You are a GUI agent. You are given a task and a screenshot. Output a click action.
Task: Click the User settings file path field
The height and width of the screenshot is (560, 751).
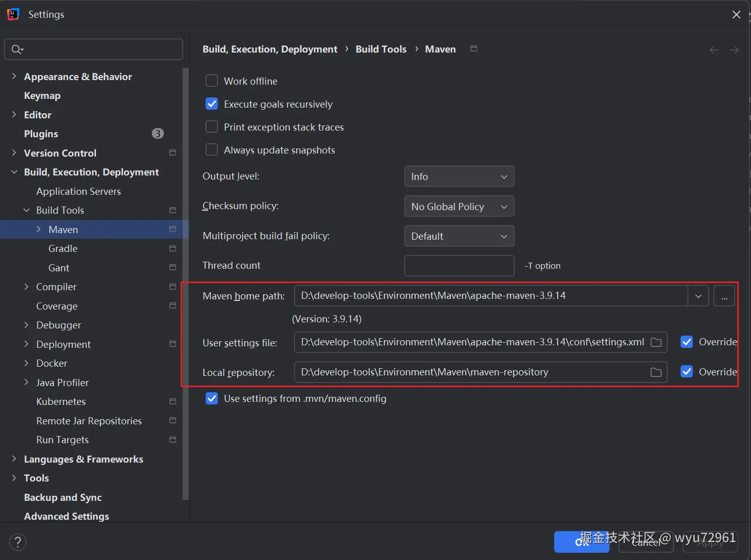tap(481, 342)
